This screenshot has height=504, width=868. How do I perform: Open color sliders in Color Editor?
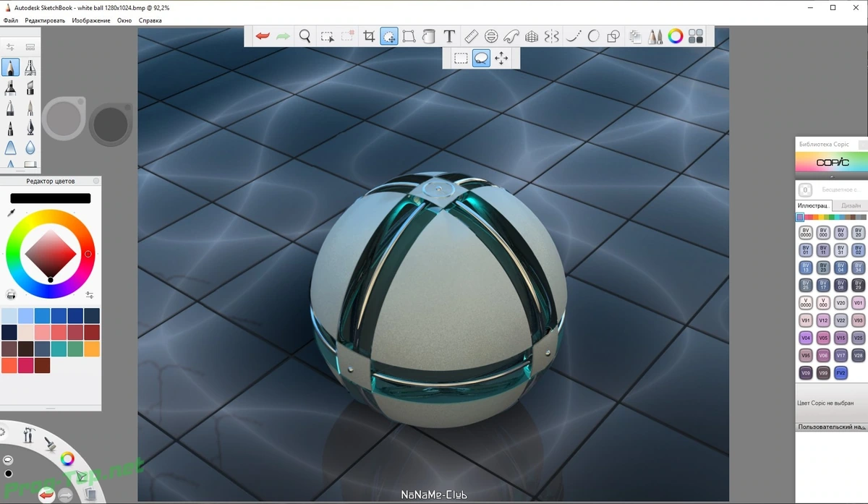[x=90, y=294]
